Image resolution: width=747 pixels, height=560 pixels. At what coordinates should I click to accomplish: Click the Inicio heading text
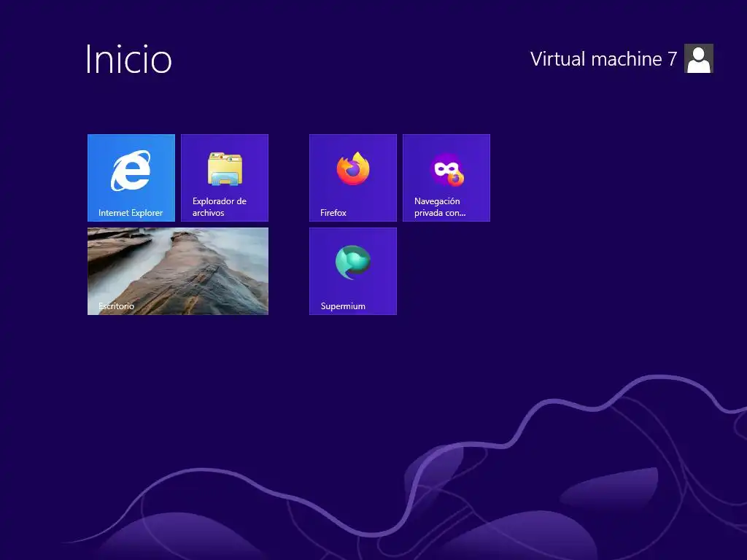click(128, 59)
